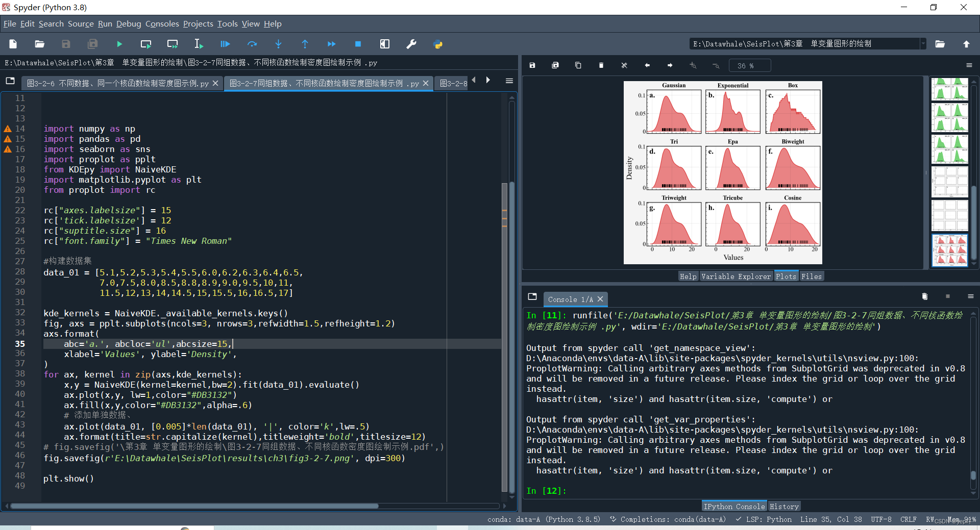Step out with the up-arrow debug icon
This screenshot has width=980, height=530.
(x=305, y=44)
